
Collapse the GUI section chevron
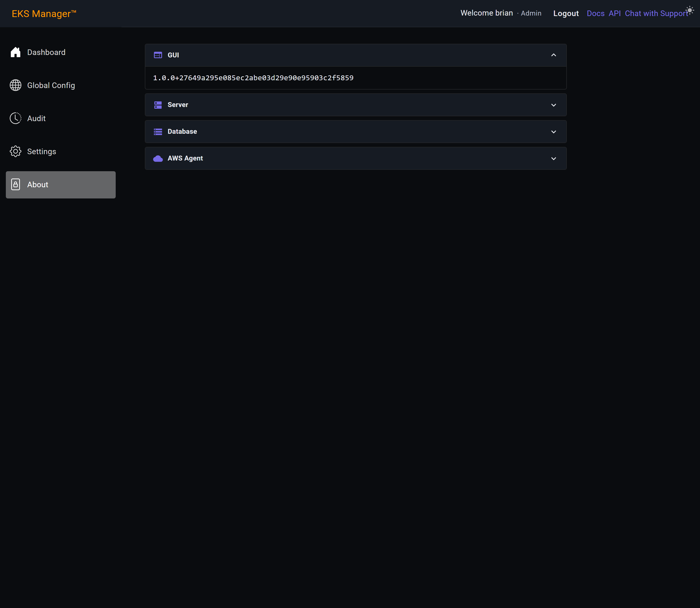(553, 55)
